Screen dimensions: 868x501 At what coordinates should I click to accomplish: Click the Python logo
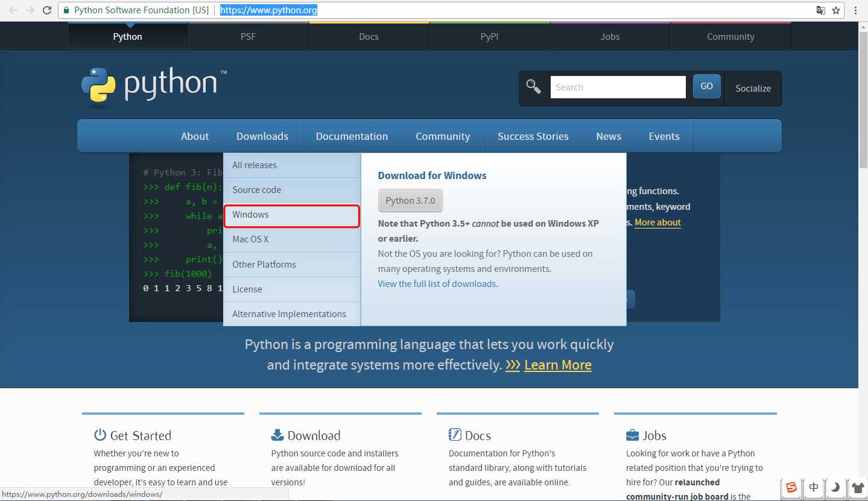pyautogui.click(x=154, y=87)
